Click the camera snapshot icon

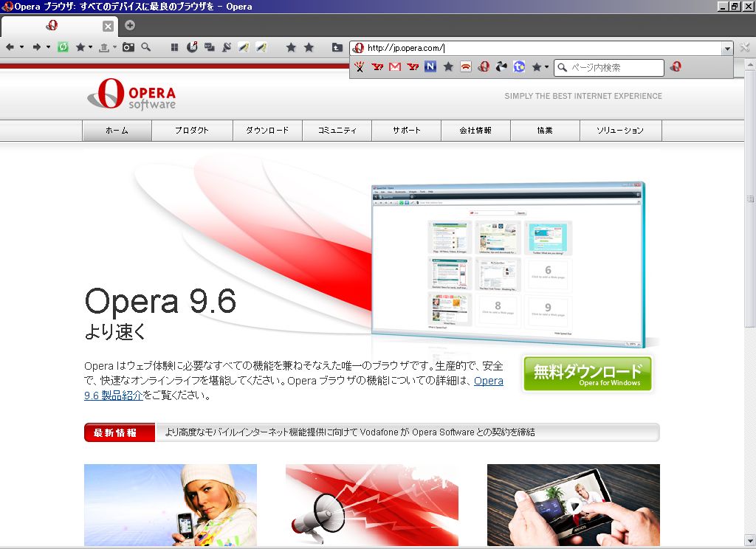[x=128, y=47]
